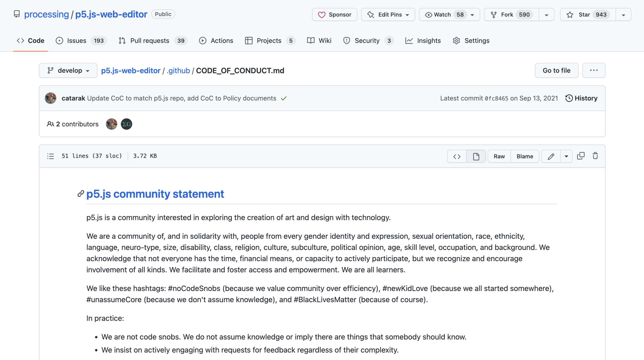Click the trash icon to delete file

pos(595,156)
